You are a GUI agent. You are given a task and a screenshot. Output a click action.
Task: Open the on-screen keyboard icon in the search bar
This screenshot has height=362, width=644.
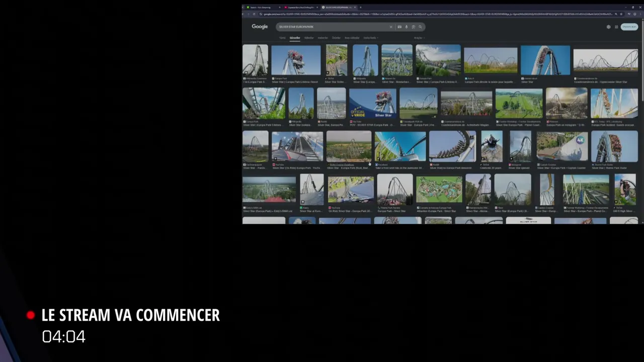click(399, 27)
